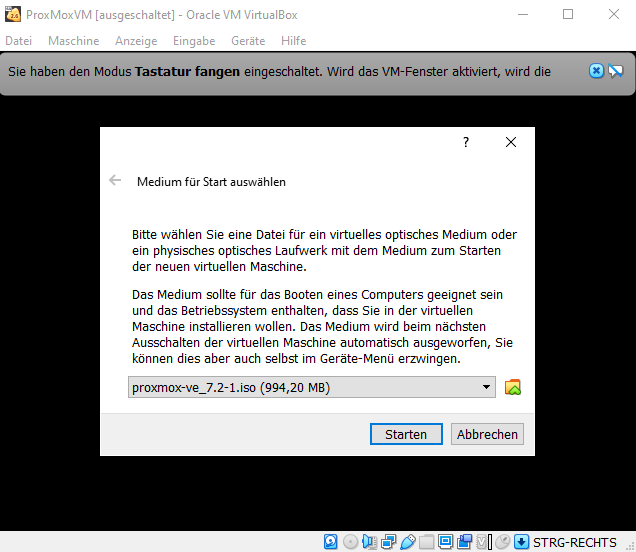Maximize the ProxMoxVM window
Viewport: 636px width, 552px height.
pyautogui.click(x=568, y=15)
